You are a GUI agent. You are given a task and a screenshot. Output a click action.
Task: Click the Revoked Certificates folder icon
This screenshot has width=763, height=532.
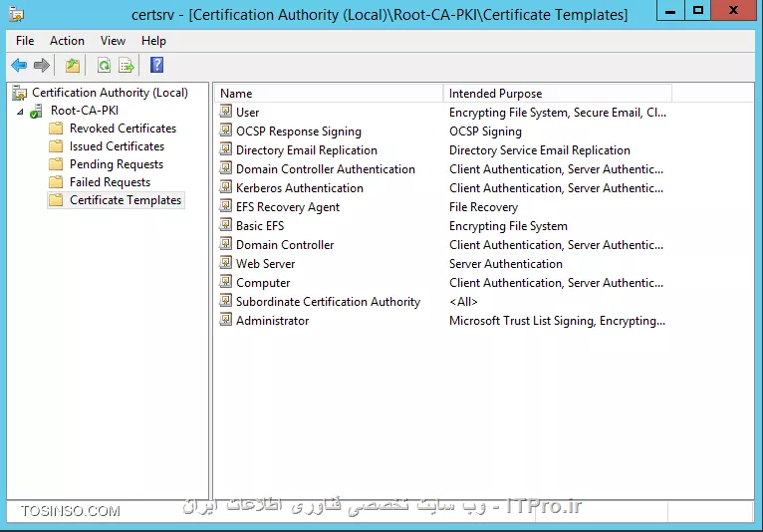click(x=56, y=129)
